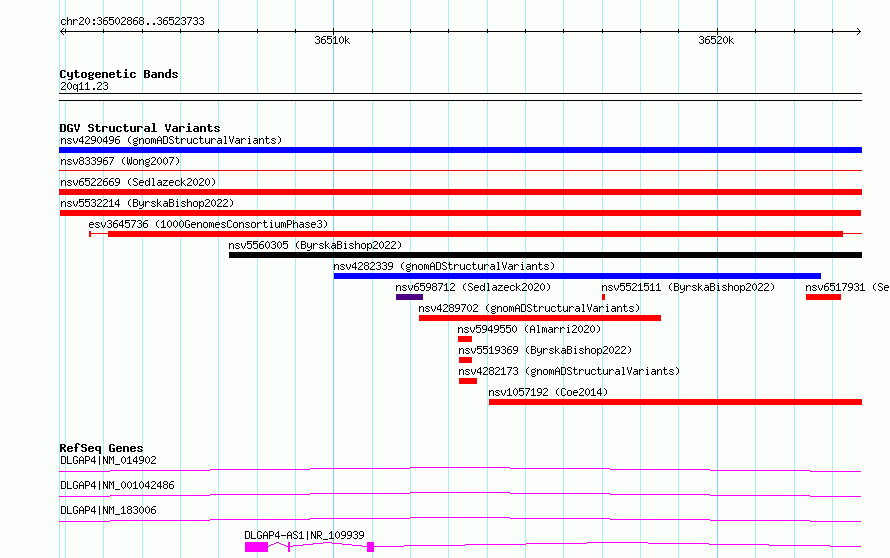
Task: Click the chr20:36502868..36523733 coordinates text
Action: 132,21
